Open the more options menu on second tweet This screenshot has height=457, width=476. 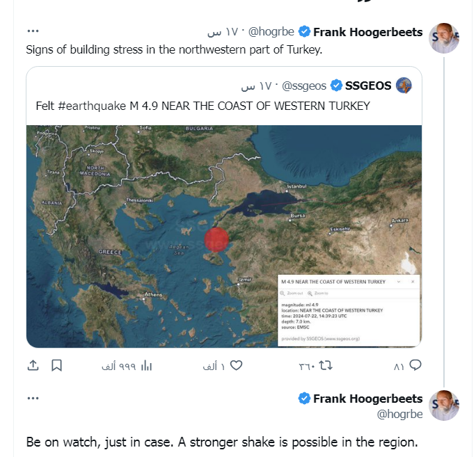pos(33,399)
